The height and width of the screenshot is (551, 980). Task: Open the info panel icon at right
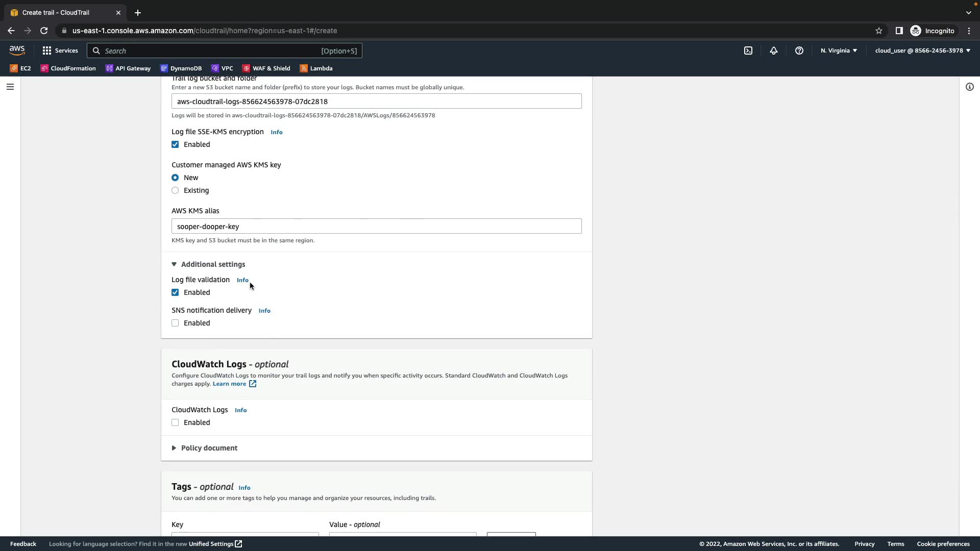click(969, 87)
